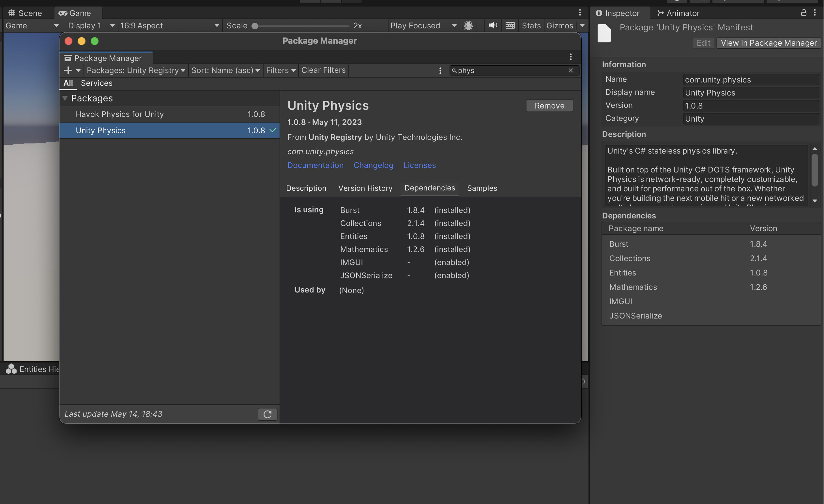This screenshot has width=824, height=504.
Task: Click the Inspector lock icon
Action: click(x=803, y=13)
